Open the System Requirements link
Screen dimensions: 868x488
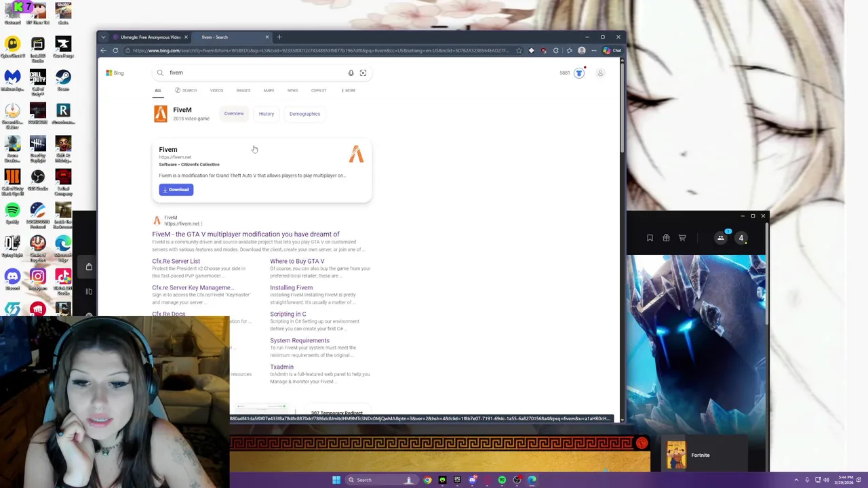click(x=299, y=340)
